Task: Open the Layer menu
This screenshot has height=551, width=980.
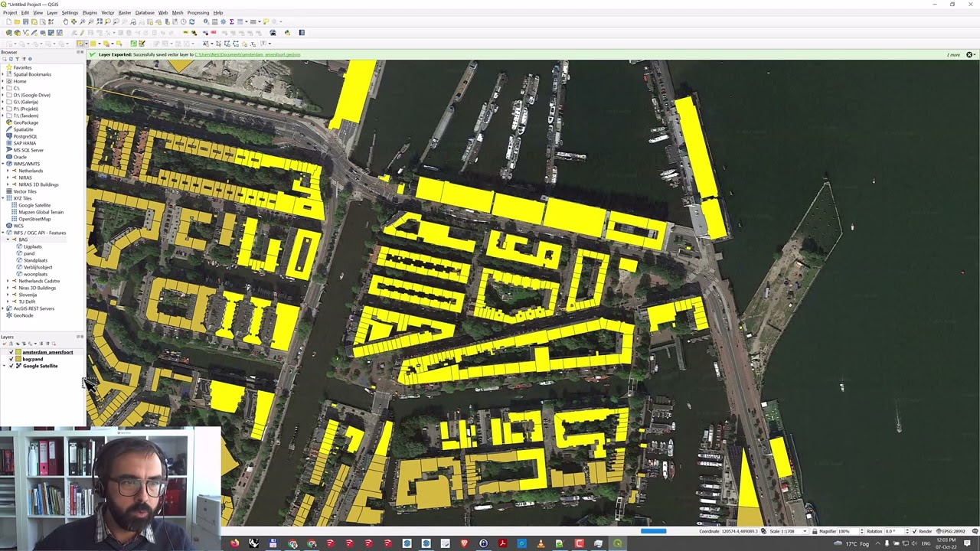Action: pos(52,12)
